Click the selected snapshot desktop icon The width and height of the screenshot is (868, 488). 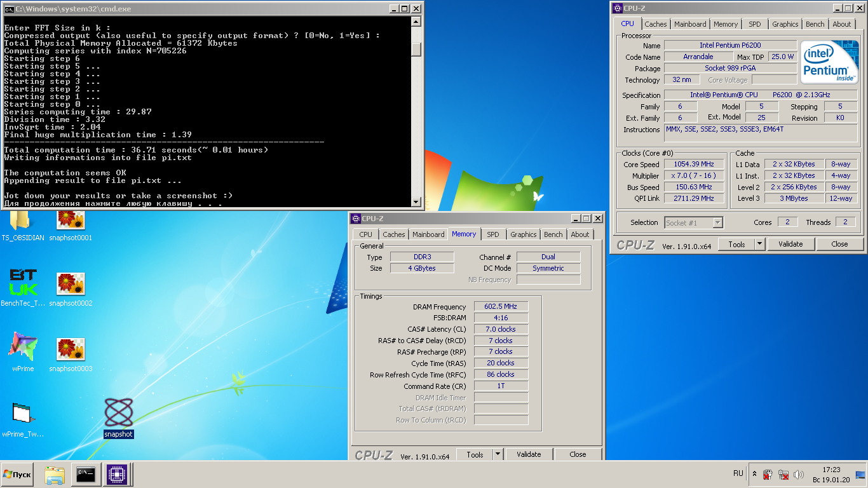[x=119, y=417]
